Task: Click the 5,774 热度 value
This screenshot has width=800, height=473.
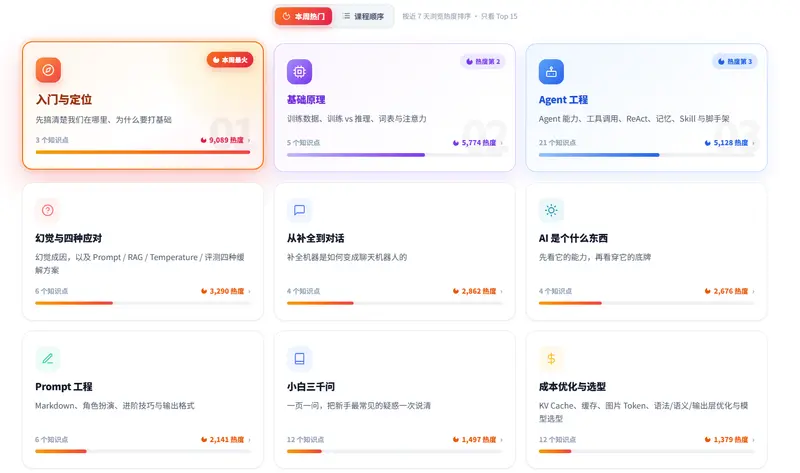Action: 474,143
